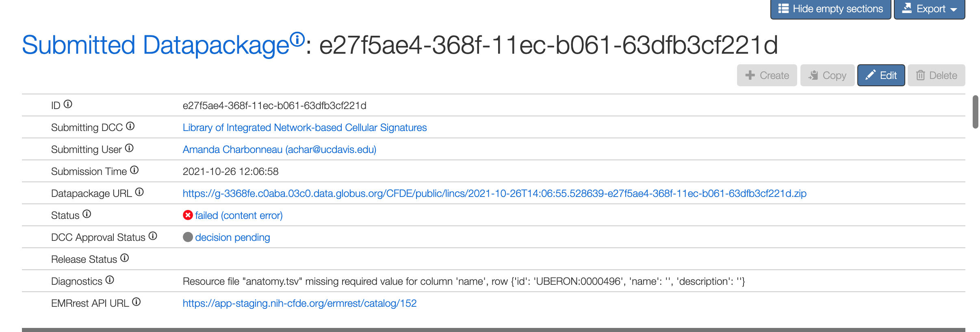Image resolution: width=980 pixels, height=332 pixels.
Task: Toggle Hide empty sections
Action: [x=830, y=9]
